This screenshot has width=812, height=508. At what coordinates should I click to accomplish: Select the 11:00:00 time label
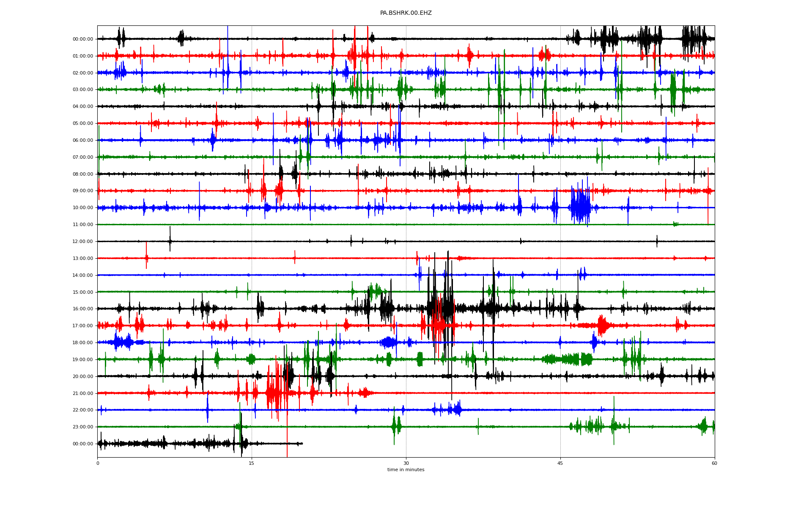(x=83, y=224)
